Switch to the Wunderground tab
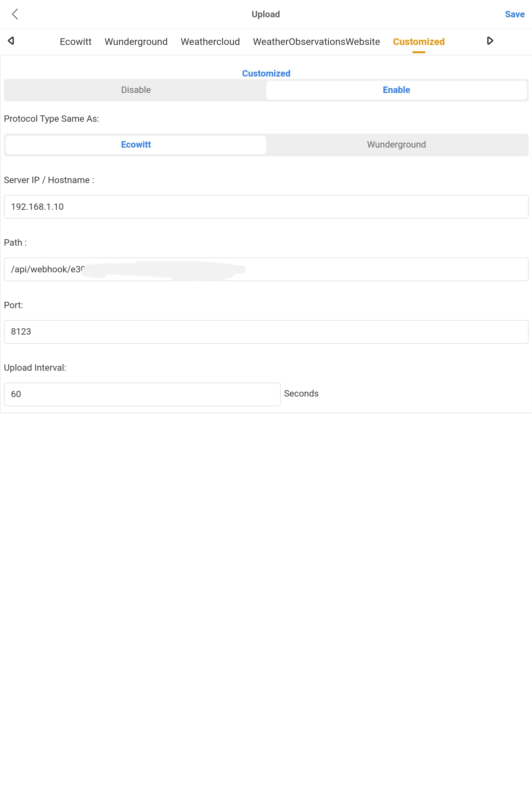The width and height of the screenshot is (532, 804). tap(136, 42)
